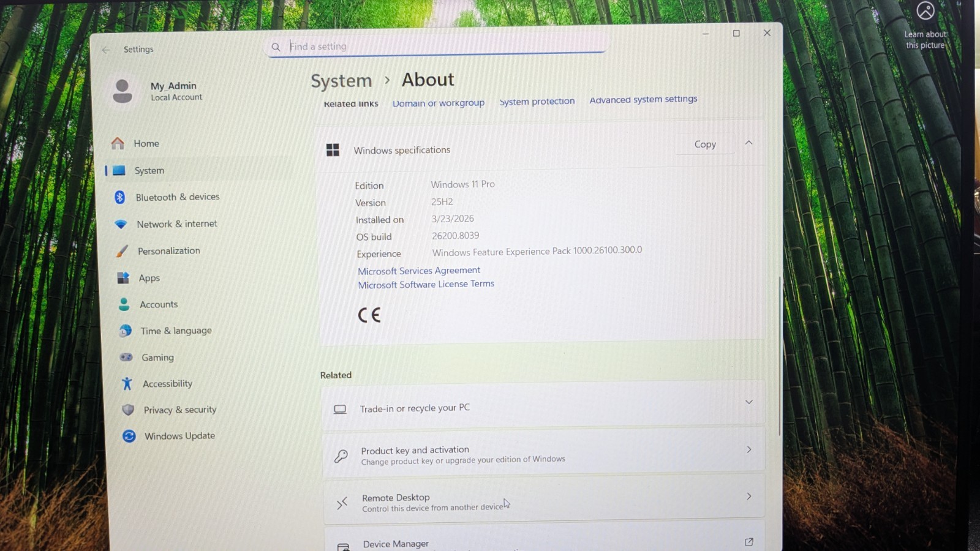Go to Gaming settings
This screenshot has width=980, height=551.
[157, 358]
